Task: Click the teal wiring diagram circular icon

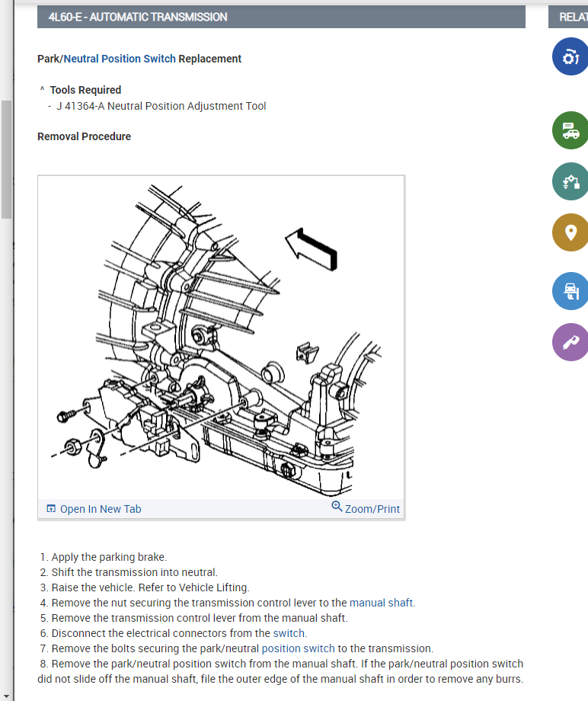Action: (570, 181)
